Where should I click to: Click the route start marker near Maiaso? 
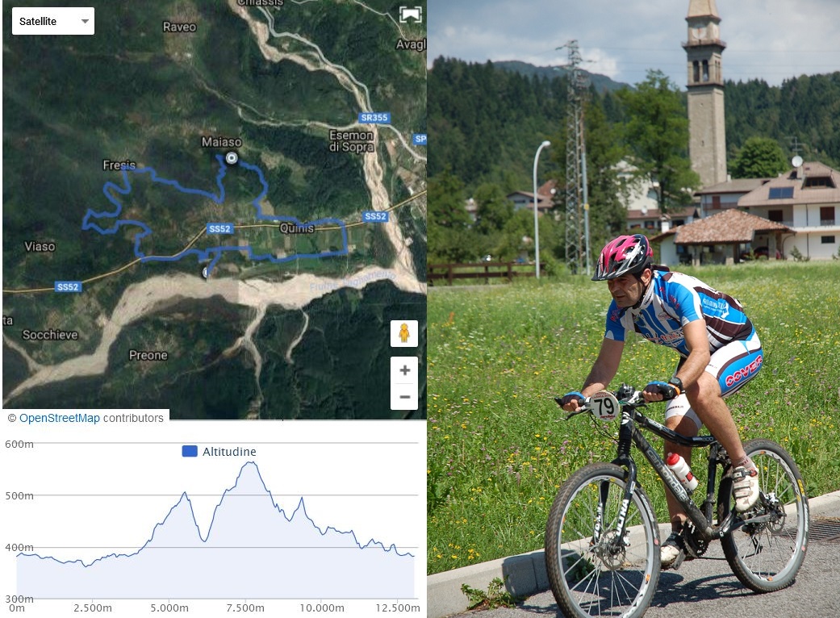click(232, 158)
